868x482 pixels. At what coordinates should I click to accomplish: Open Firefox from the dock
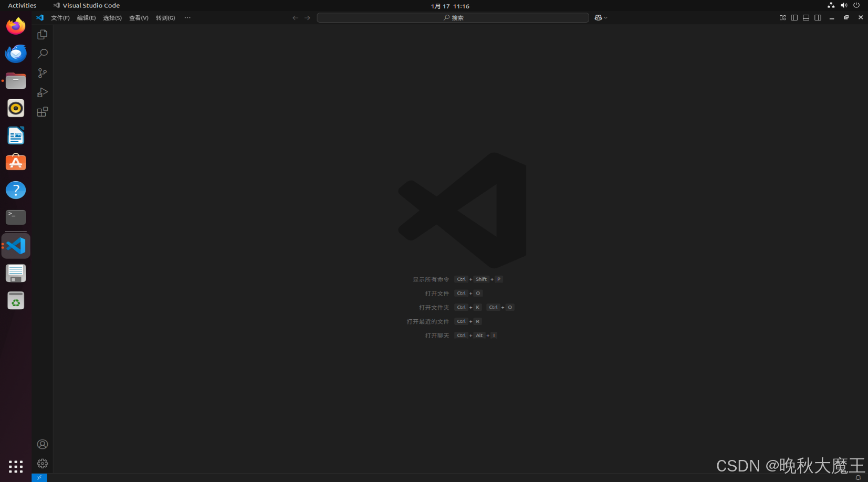pos(16,26)
